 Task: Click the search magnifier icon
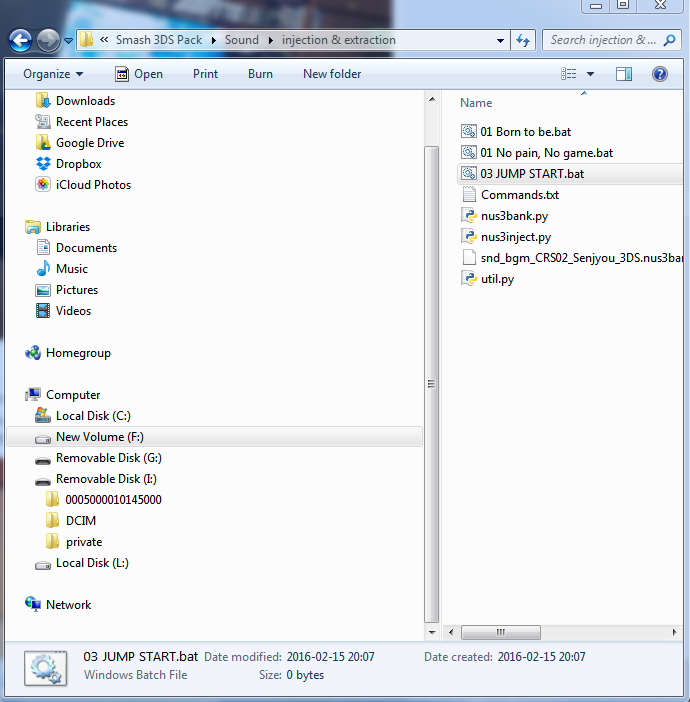click(669, 40)
